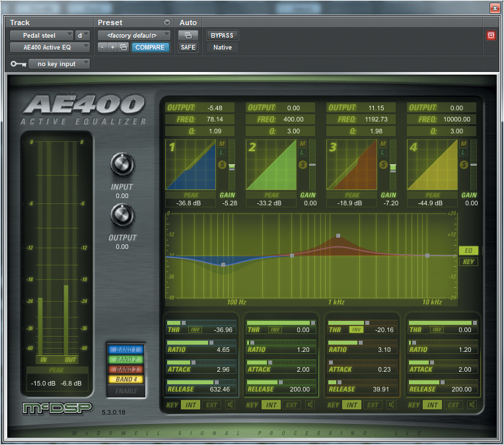Open the insert position 'd' dropdown
The width and height of the screenshot is (504, 445).
[x=82, y=36]
